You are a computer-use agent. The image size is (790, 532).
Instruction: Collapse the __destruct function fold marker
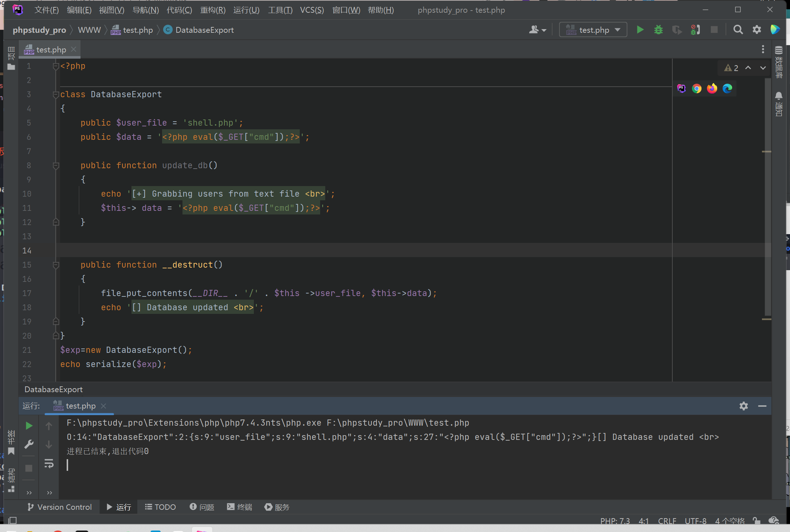coord(56,265)
